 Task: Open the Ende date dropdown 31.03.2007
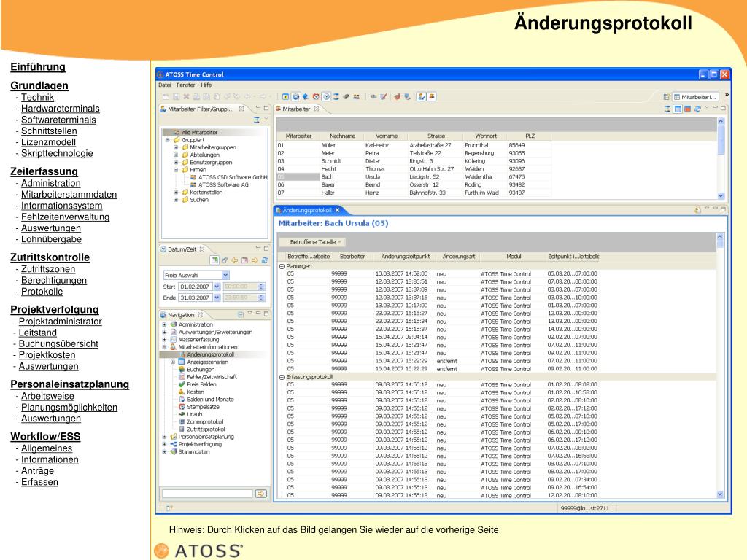[x=217, y=297]
